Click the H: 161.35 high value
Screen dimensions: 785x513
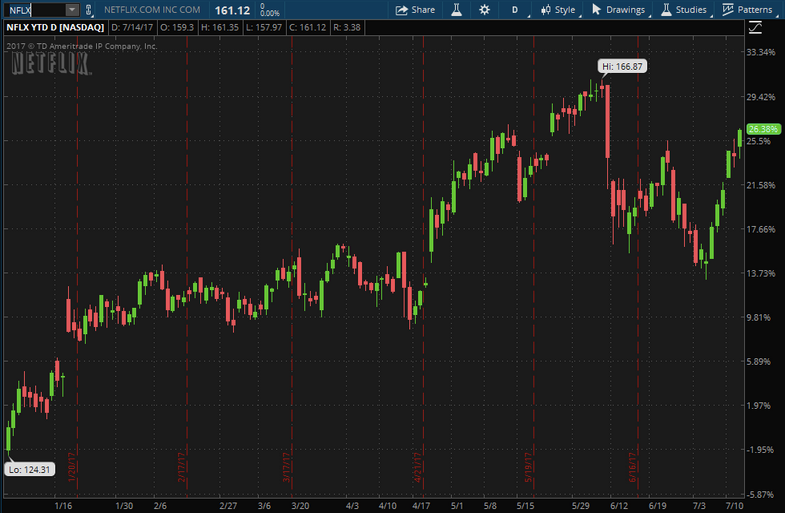point(220,28)
